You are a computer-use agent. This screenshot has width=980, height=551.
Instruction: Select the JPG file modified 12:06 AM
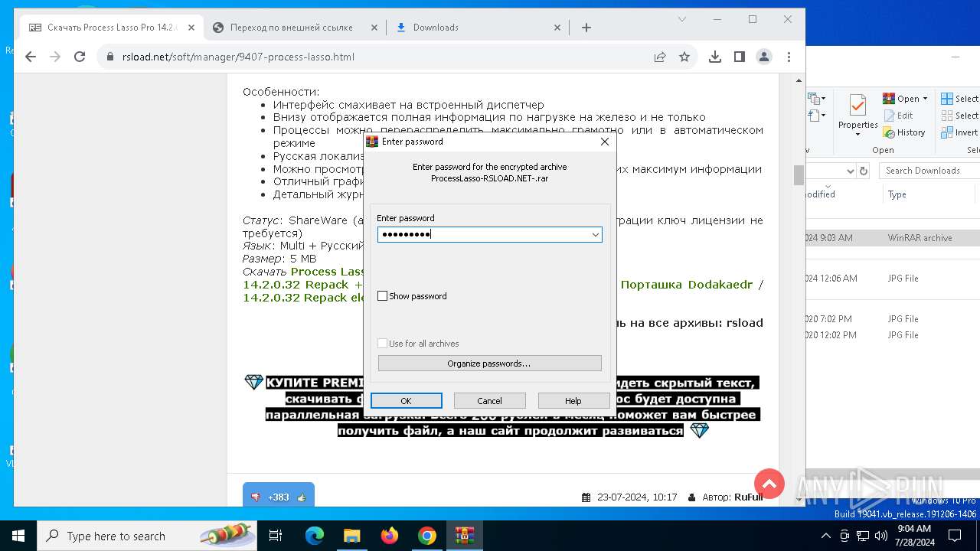(893, 279)
